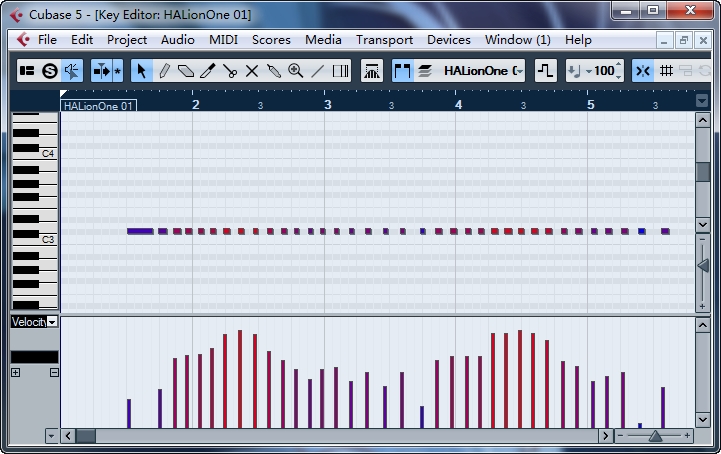721x454 pixels.
Task: Click the C3 piano key
Action: (48, 239)
